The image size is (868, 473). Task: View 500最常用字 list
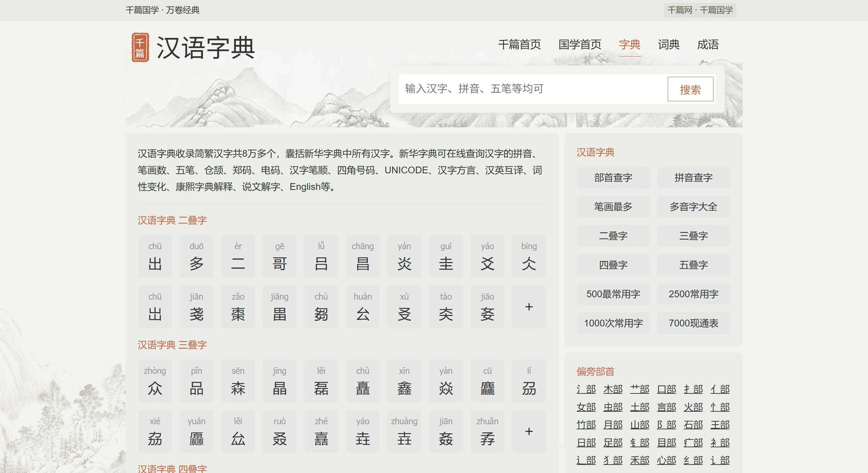(x=613, y=294)
